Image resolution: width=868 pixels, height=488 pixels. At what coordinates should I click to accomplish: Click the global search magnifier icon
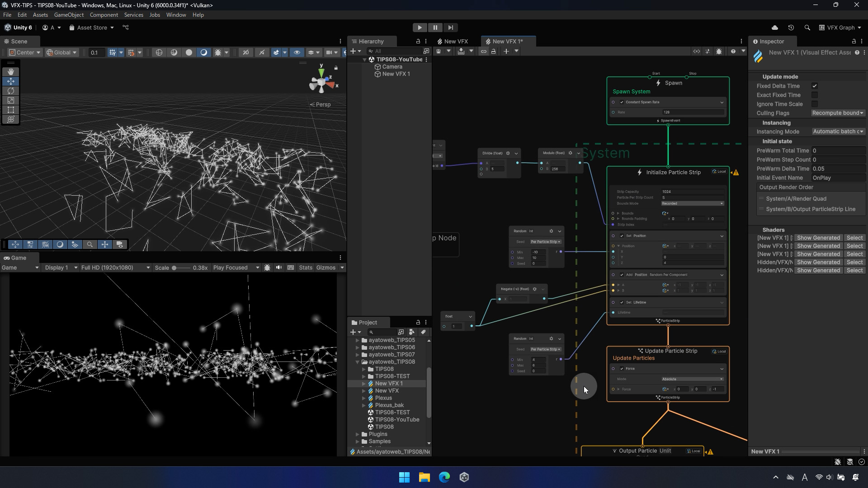click(x=807, y=28)
